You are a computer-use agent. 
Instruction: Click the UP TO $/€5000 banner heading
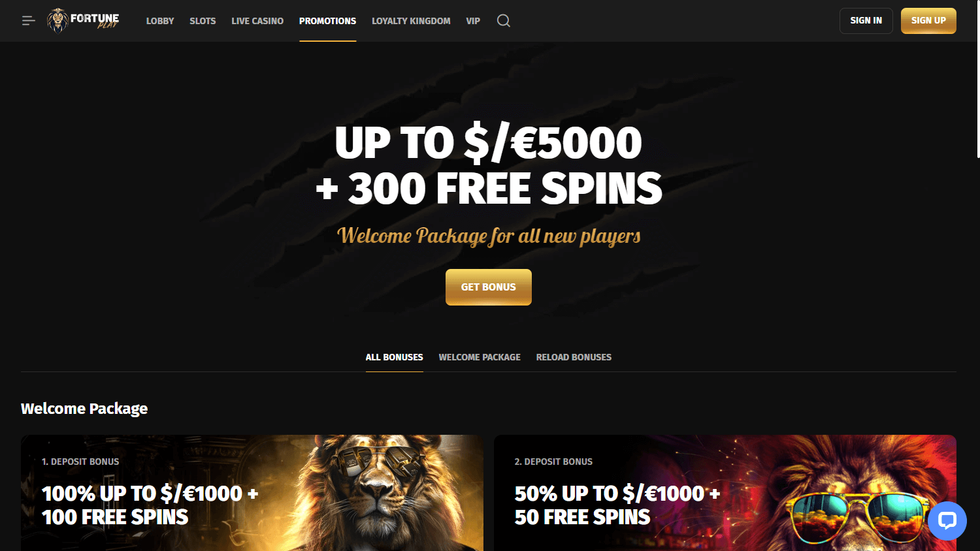click(x=489, y=143)
